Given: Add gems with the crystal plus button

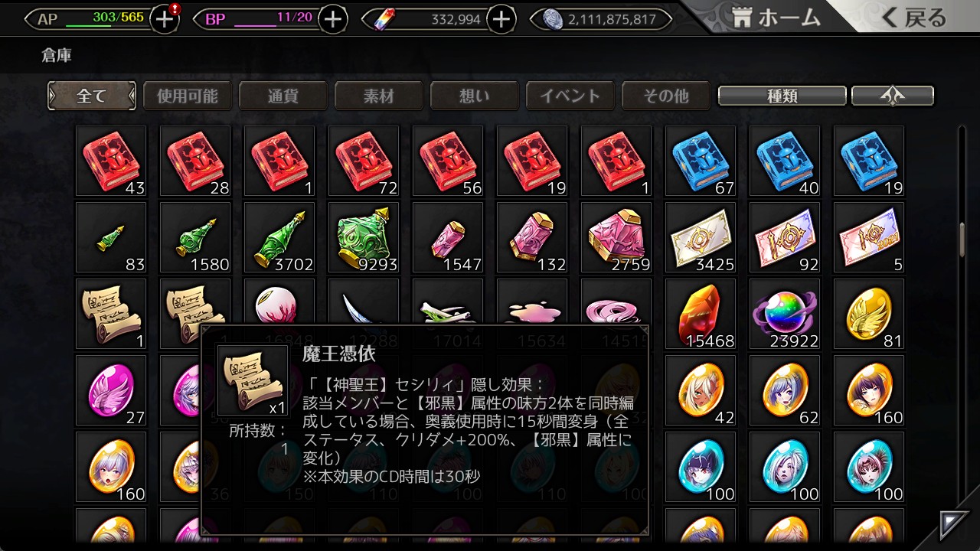Looking at the screenshot, I should tap(501, 19).
